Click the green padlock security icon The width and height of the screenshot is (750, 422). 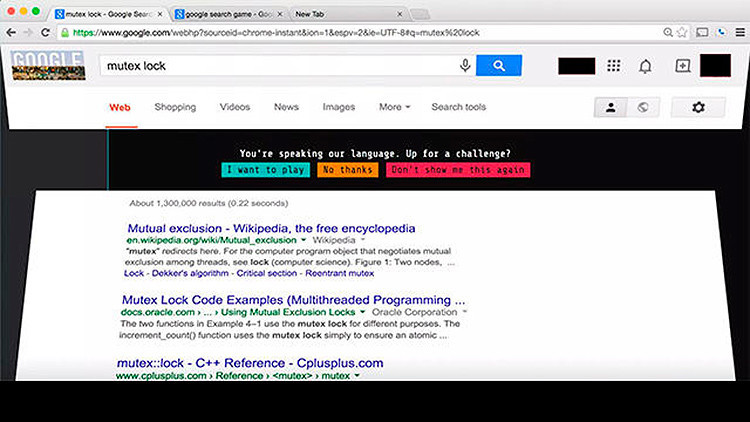coord(65,33)
